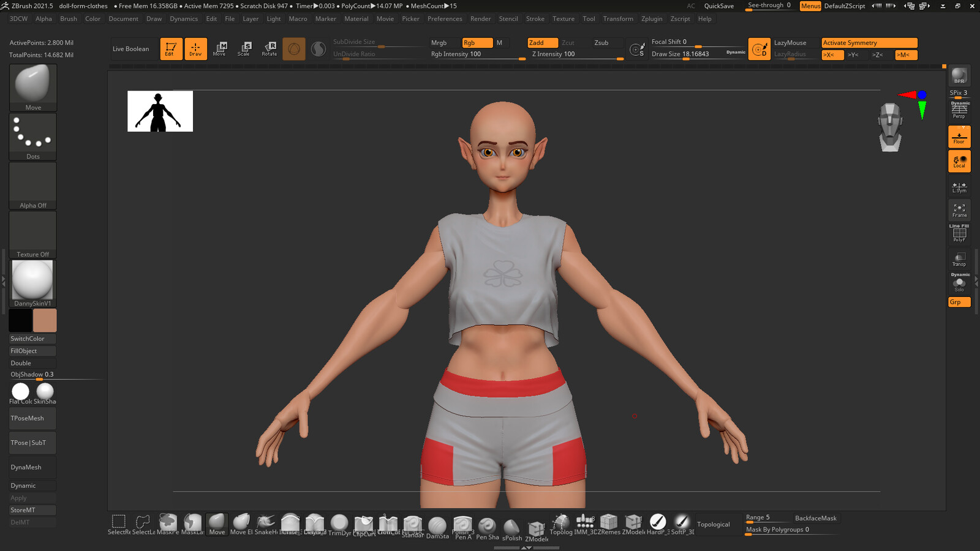Select the MaskPen brush

[168, 525]
